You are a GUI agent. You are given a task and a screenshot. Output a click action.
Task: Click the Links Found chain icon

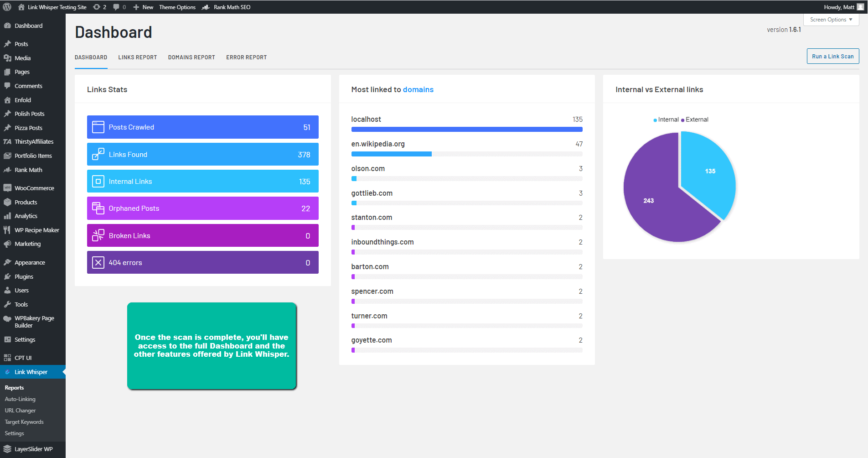coord(98,154)
